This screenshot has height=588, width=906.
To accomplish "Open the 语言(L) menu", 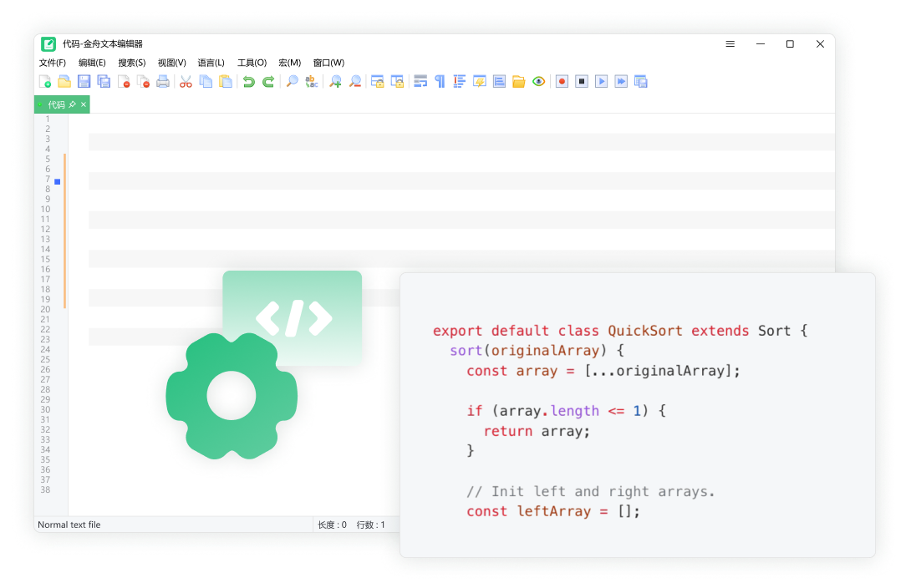I will click(x=211, y=63).
